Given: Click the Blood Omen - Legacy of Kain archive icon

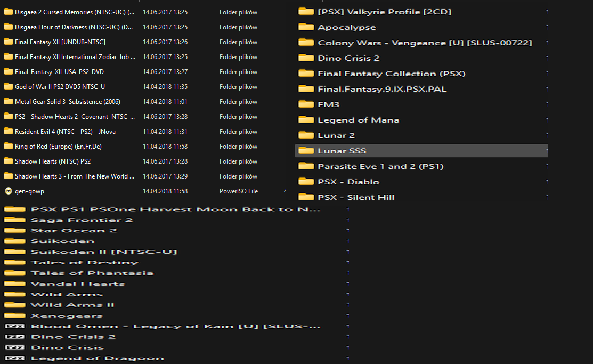Looking at the screenshot, I should click(15, 326).
